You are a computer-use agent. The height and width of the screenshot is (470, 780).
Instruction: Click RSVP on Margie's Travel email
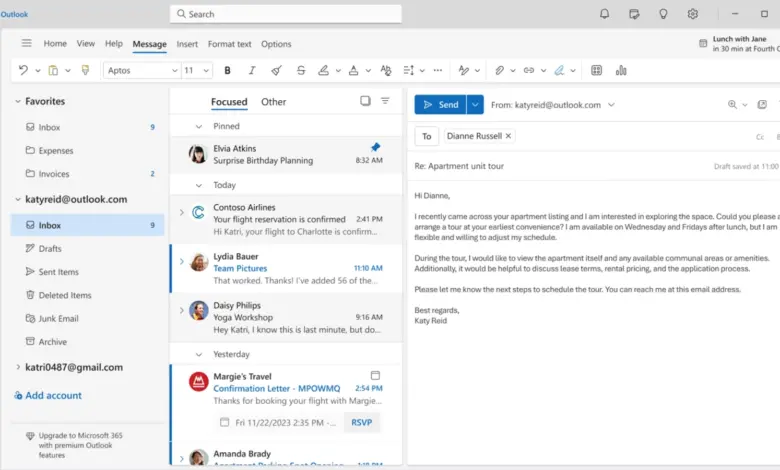[362, 422]
